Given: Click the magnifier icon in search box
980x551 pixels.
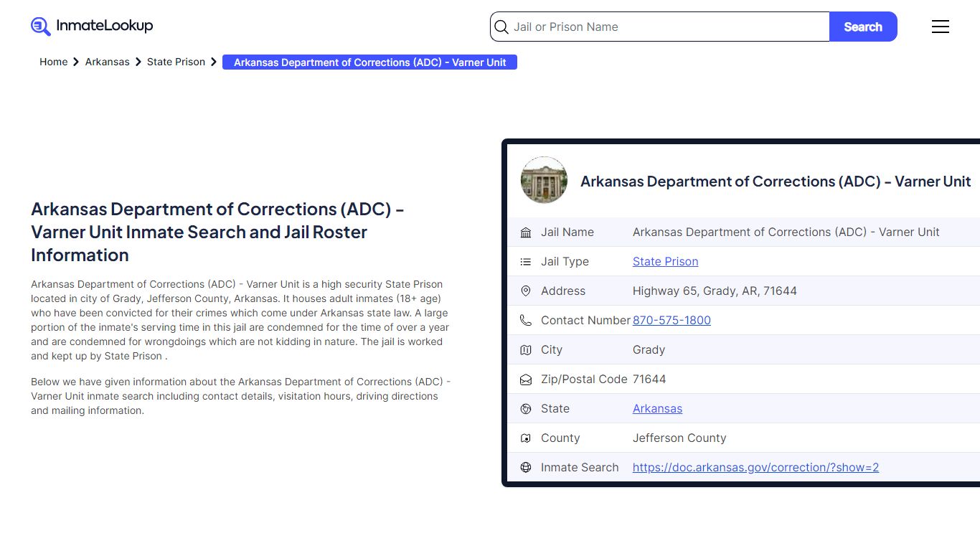Looking at the screenshot, I should pos(501,27).
